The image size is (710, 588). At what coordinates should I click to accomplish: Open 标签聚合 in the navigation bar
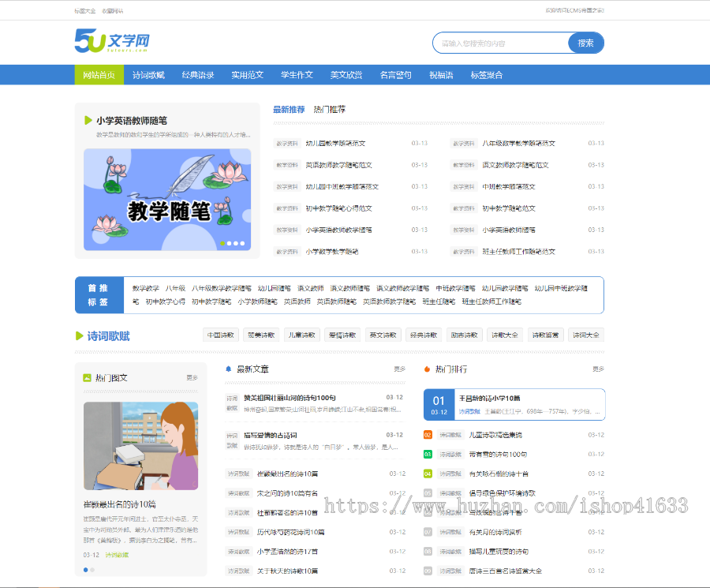tap(487, 75)
